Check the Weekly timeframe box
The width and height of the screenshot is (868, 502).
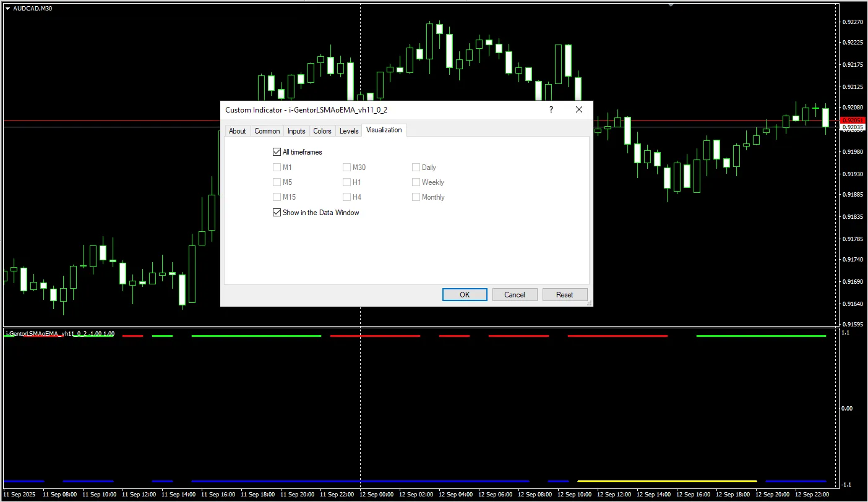pos(416,182)
